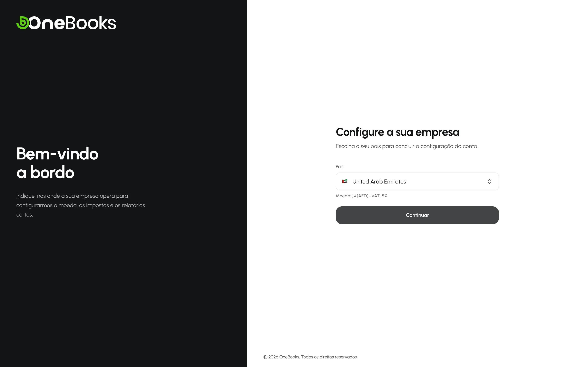
Task: Click the Arabic dirham currency symbol
Action: tap(354, 196)
